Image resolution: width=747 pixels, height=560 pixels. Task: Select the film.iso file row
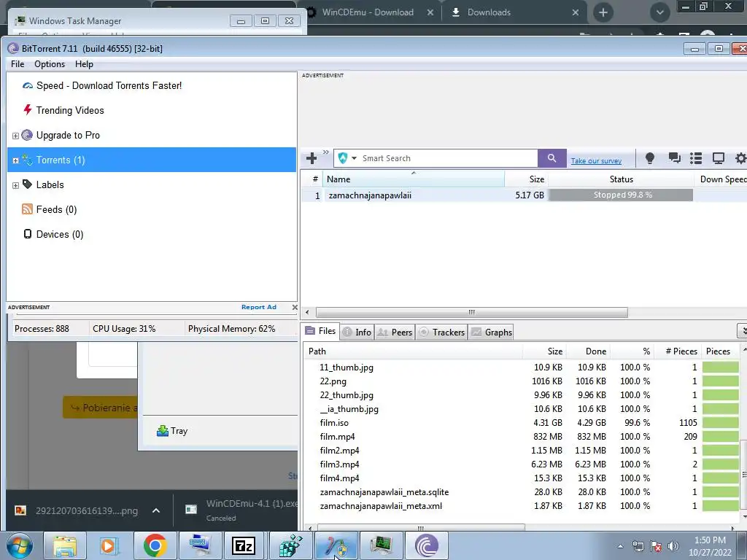[x=522, y=422]
